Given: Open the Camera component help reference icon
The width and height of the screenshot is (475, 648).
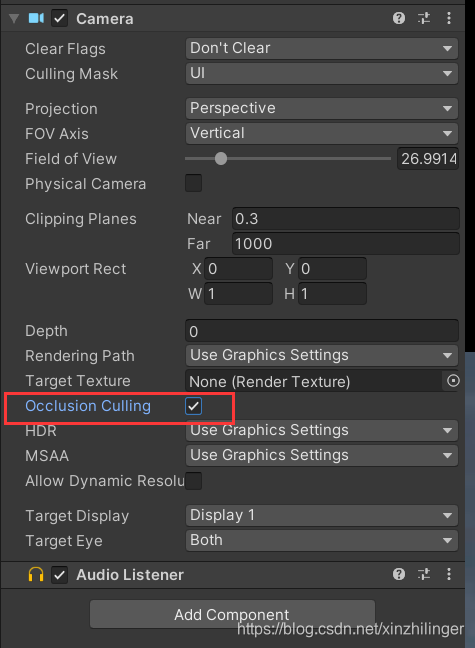Looking at the screenshot, I should 399,18.
